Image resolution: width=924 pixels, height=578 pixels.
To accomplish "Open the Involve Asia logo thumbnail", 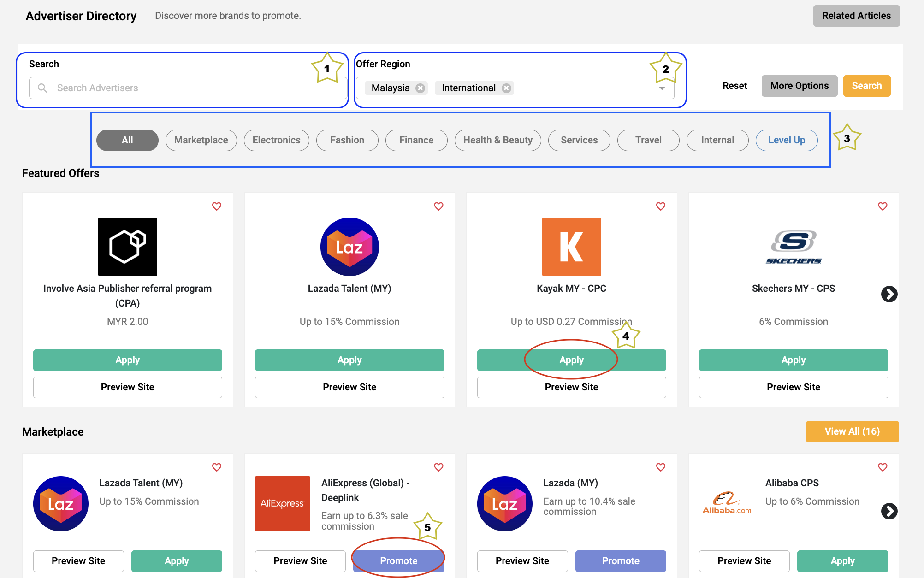I will point(128,247).
